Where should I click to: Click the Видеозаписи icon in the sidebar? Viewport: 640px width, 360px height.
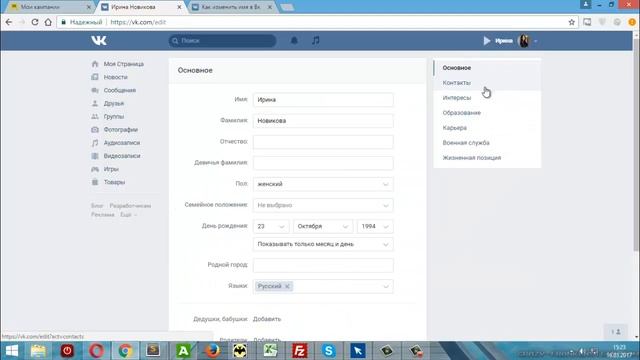(x=95, y=156)
